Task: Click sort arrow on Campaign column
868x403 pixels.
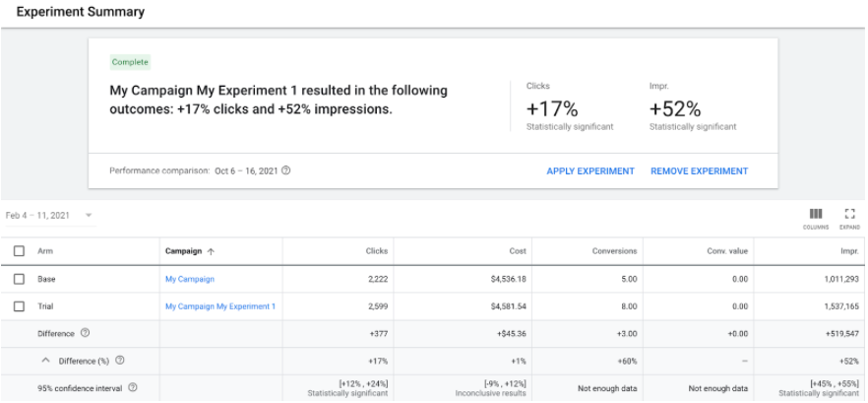Action: [211, 251]
